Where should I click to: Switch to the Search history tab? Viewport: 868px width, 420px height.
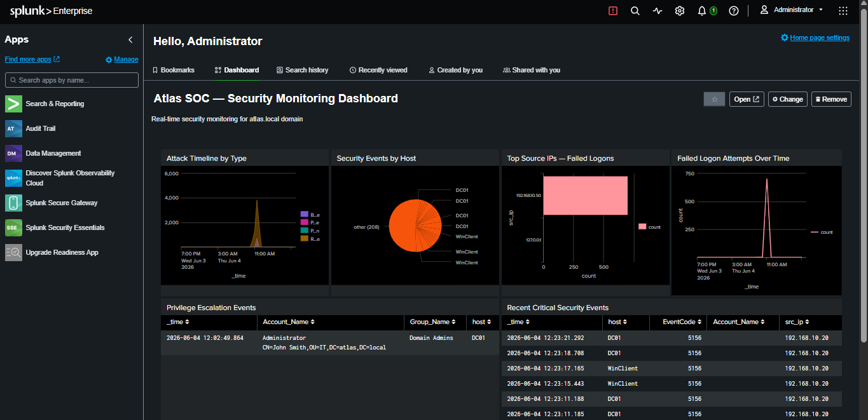(303, 70)
